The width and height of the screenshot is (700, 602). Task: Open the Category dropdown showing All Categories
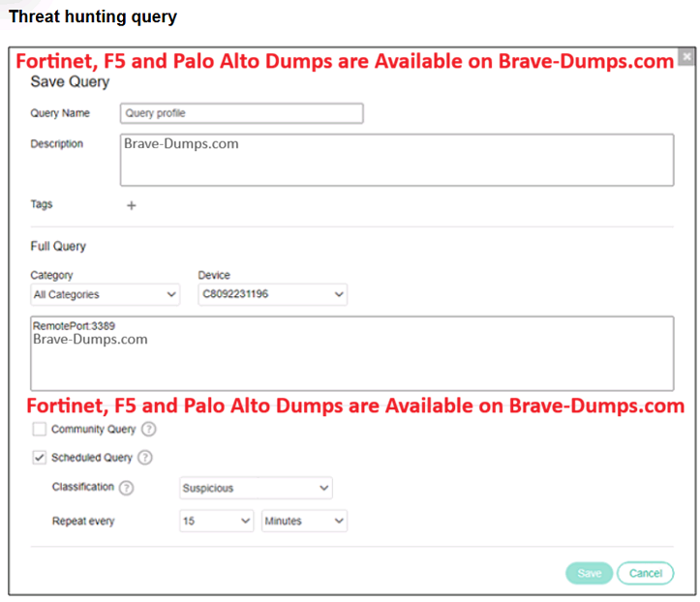coord(105,294)
